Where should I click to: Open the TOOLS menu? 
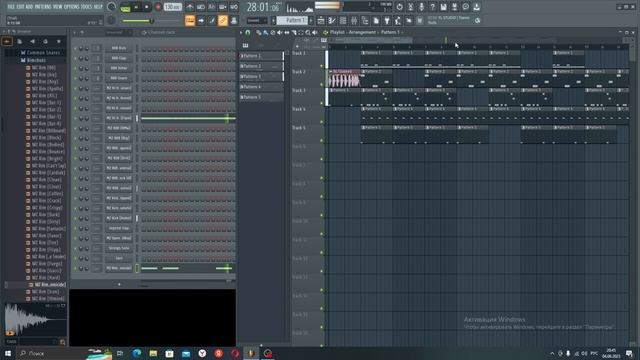pyautogui.click(x=87, y=7)
